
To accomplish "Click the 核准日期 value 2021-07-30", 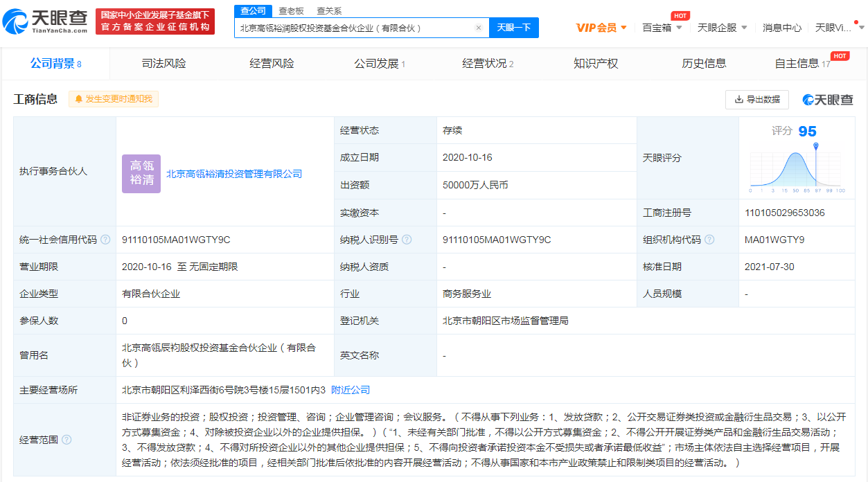I will (770, 267).
